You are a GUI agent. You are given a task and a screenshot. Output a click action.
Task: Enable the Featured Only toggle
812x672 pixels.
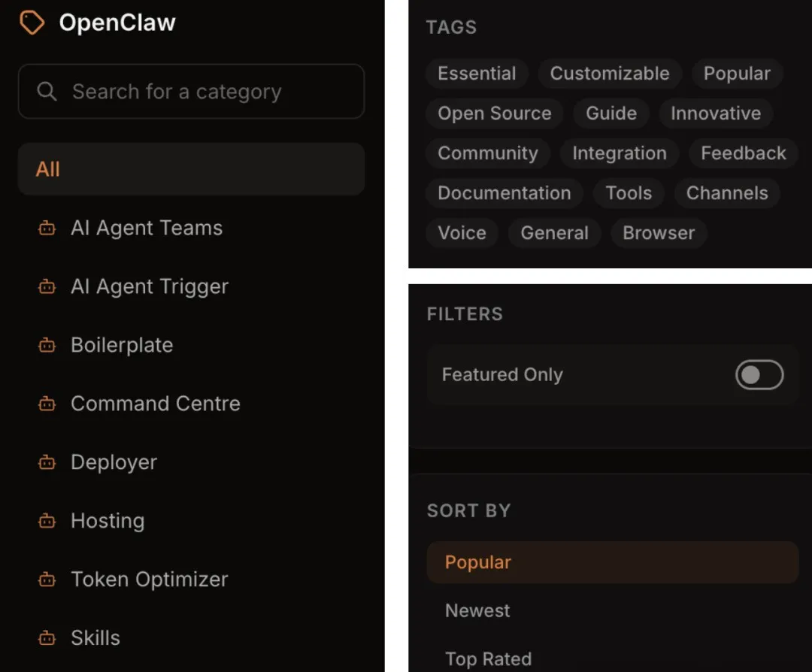coord(759,375)
